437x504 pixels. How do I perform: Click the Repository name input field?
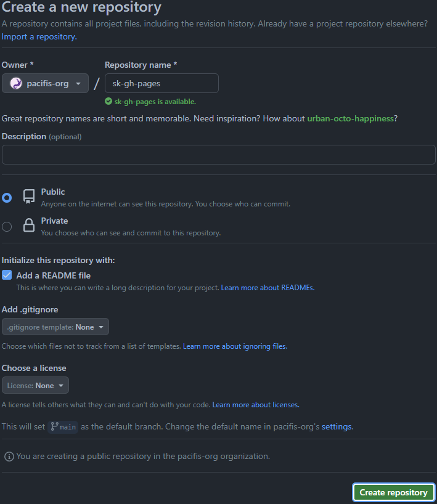coord(161,83)
